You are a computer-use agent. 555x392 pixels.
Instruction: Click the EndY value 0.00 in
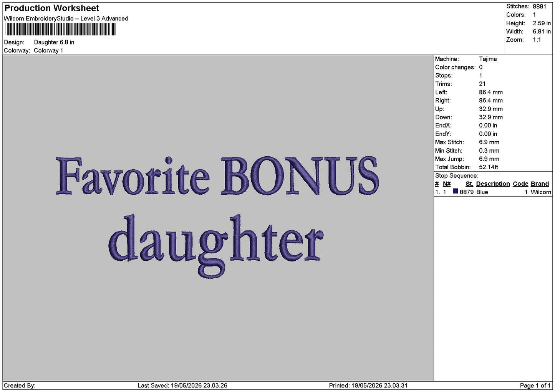tap(488, 134)
